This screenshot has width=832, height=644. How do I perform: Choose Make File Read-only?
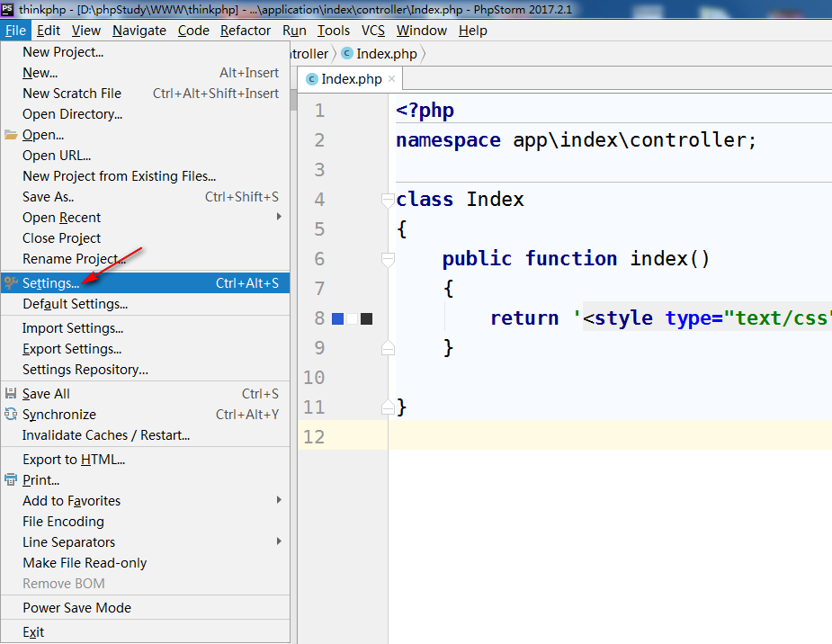coord(146,563)
